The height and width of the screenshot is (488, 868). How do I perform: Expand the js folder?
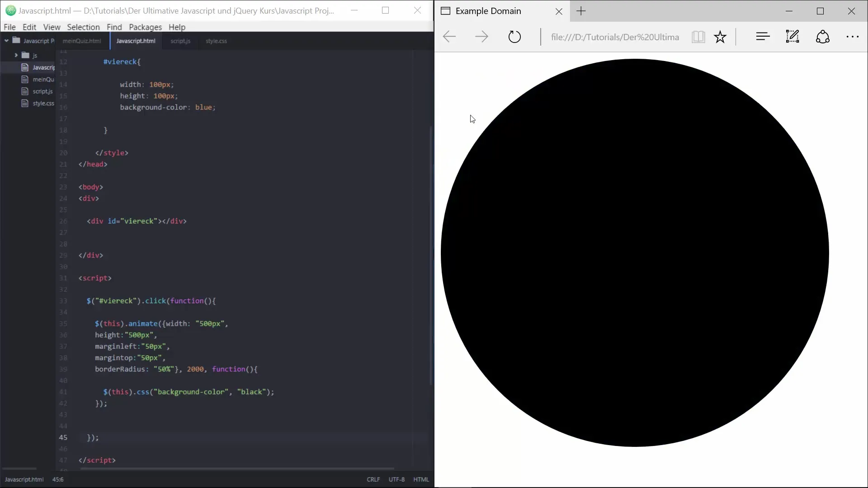pyautogui.click(x=16, y=55)
